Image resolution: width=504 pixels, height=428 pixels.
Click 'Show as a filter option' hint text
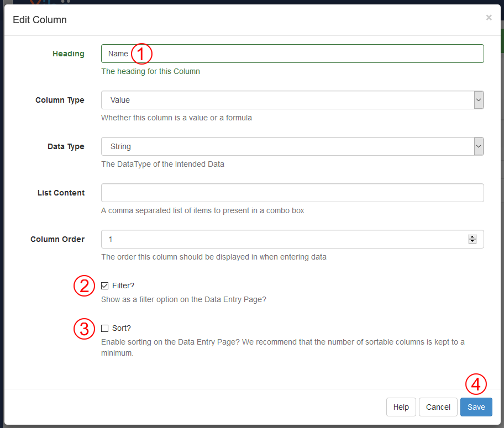[x=183, y=299]
